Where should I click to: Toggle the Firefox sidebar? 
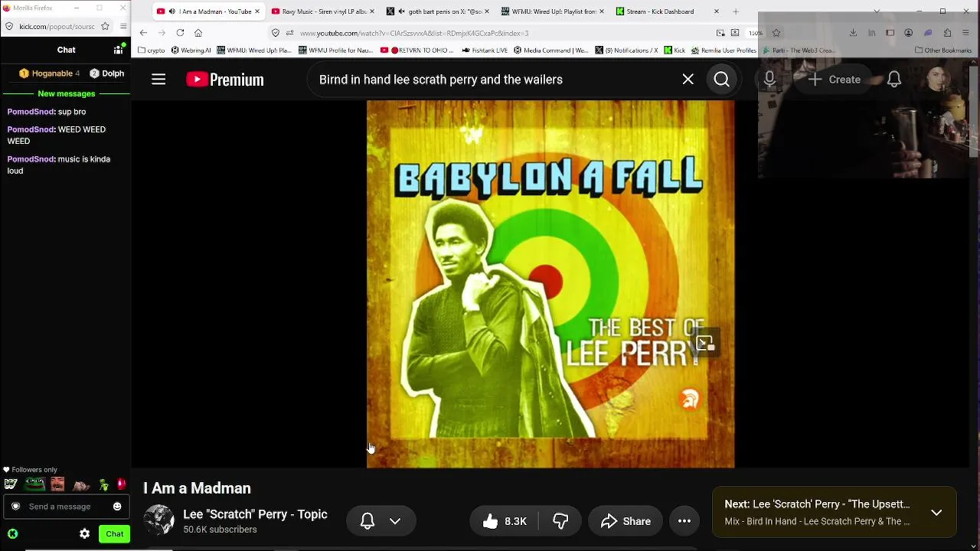(890, 33)
